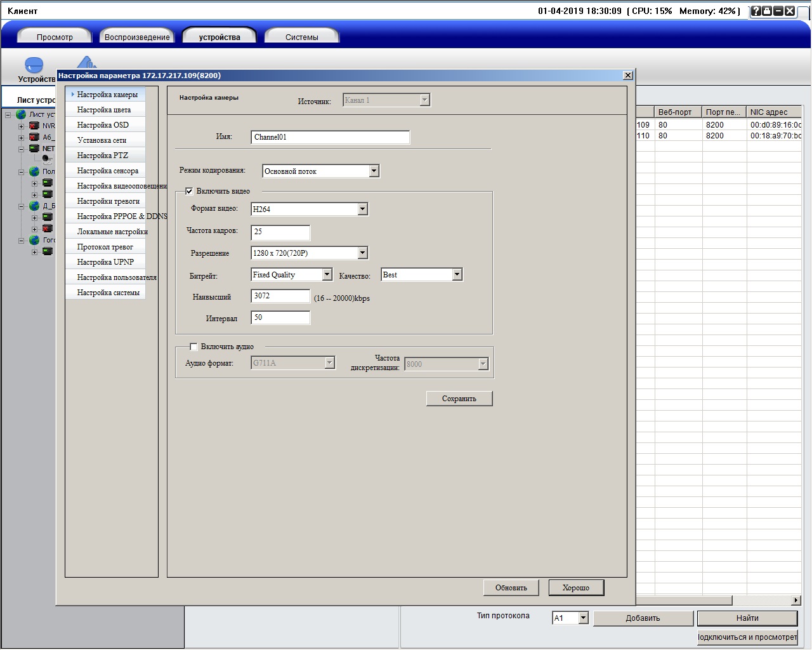Uncheck the 'Включить видео' checkbox
This screenshot has width=812, height=650.
(x=189, y=191)
